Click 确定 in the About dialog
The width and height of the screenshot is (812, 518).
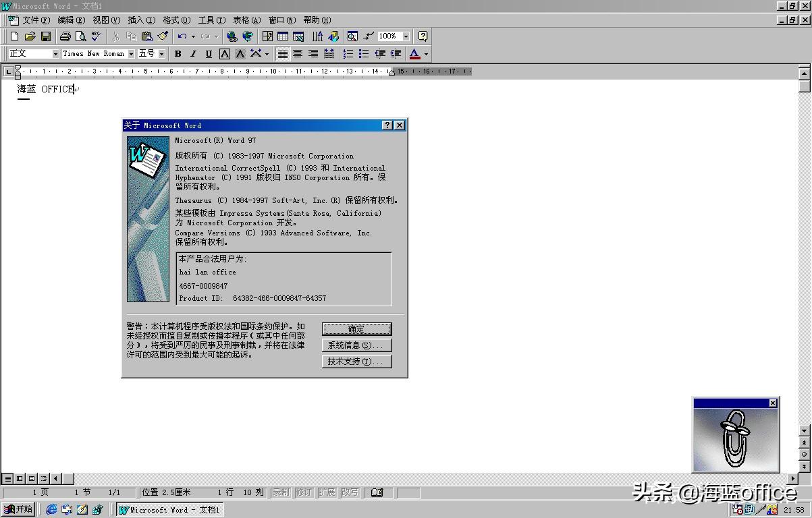[x=356, y=329]
